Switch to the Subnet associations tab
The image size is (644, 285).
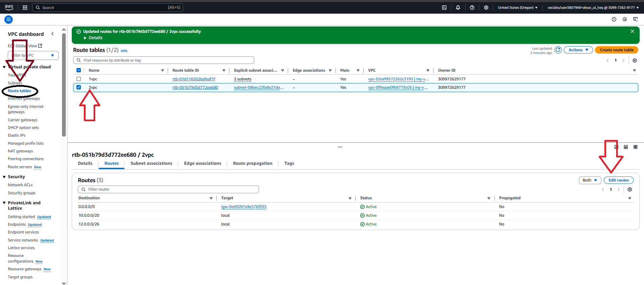pyautogui.click(x=151, y=163)
